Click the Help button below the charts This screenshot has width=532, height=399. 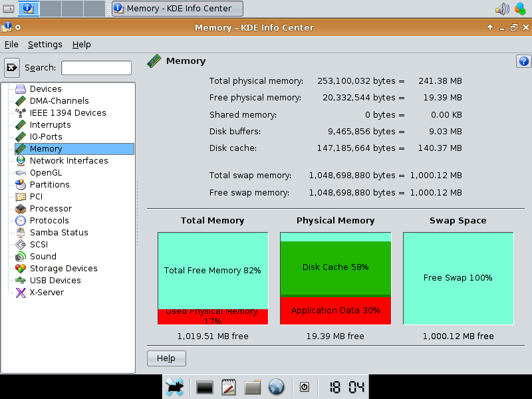click(x=166, y=358)
